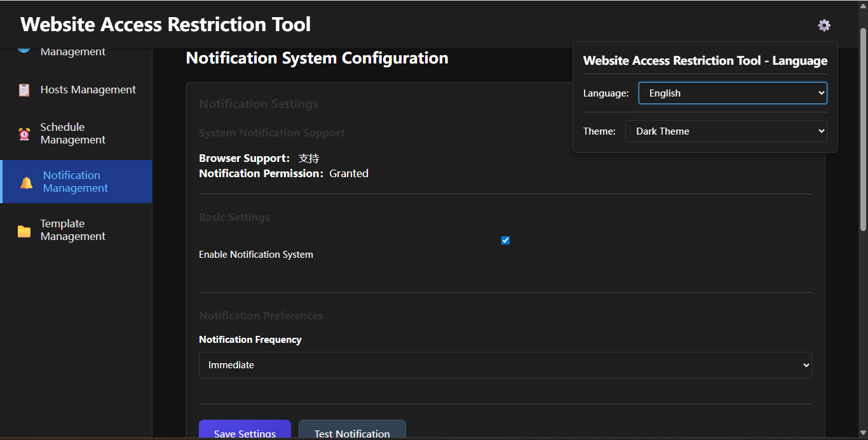Change the Notification Frequency from Immediate
This screenshot has height=440, width=868.
point(505,365)
